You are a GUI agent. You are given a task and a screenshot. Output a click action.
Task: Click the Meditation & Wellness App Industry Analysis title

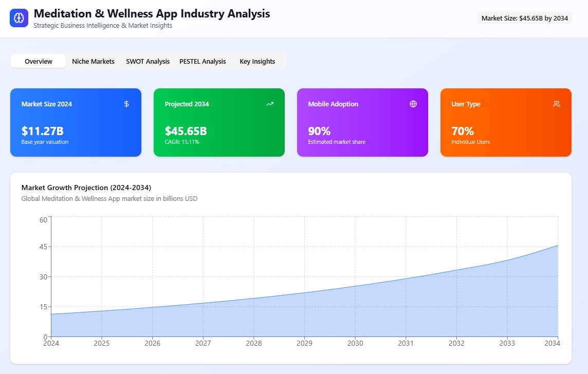[152, 14]
